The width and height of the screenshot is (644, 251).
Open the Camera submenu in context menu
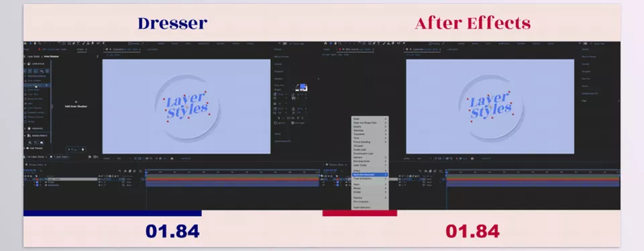[x=370, y=197]
